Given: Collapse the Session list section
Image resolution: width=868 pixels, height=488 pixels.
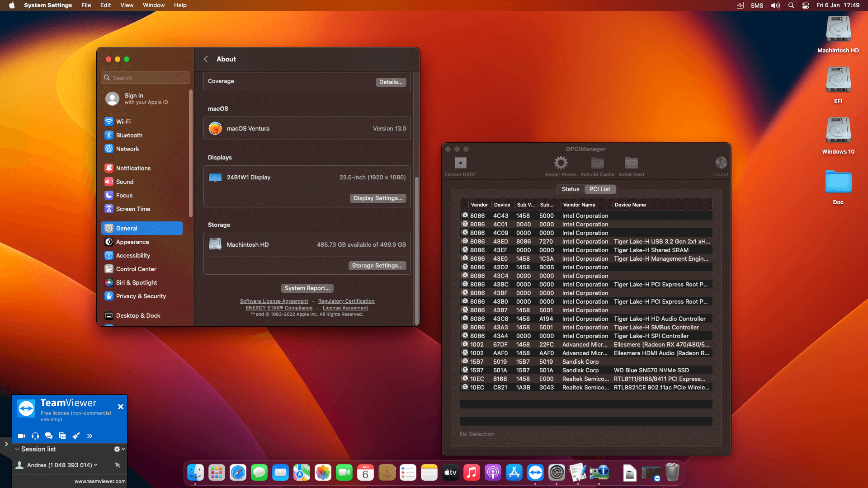Looking at the screenshot, I should 17,449.
